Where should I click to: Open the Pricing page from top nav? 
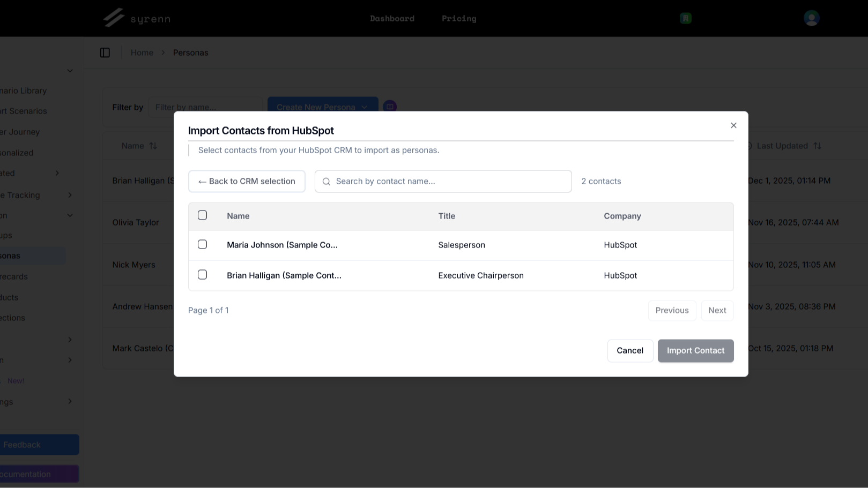point(458,18)
